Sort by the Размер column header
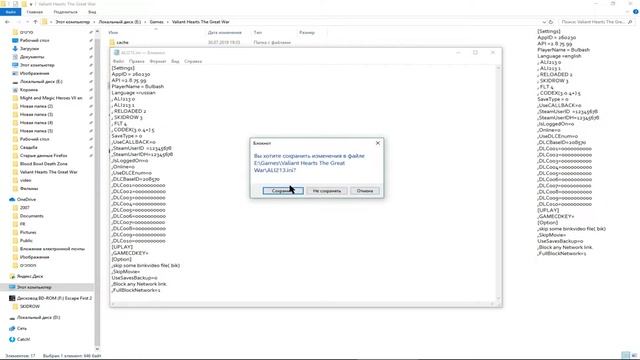Image resolution: width=640 pixels, height=360 pixels. coord(307,32)
